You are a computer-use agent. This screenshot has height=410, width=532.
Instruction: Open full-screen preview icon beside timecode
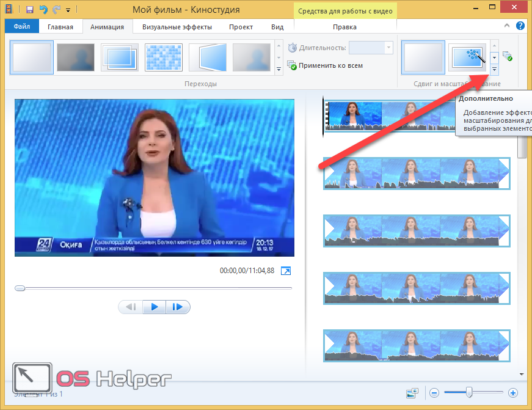coord(286,271)
